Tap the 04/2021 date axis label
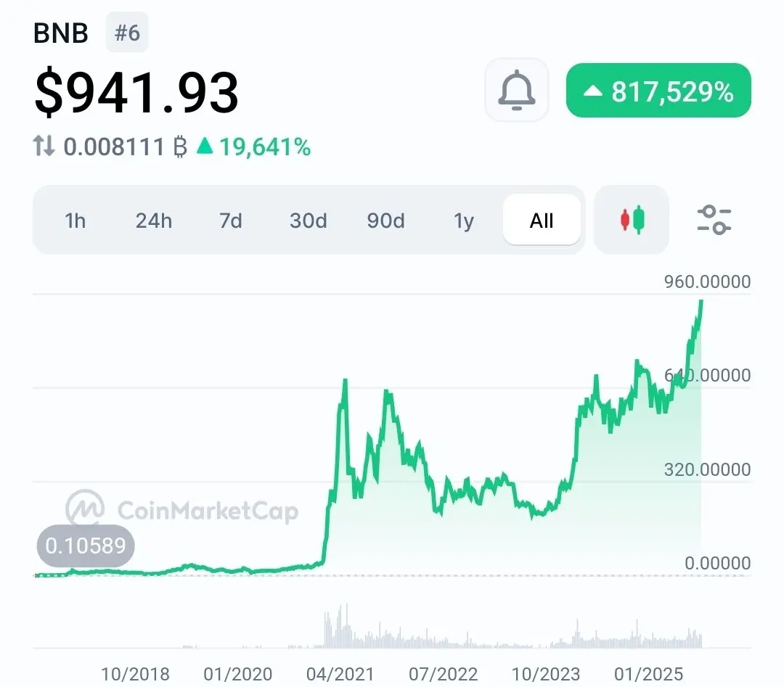This screenshot has height=687, width=784. pos(340,674)
